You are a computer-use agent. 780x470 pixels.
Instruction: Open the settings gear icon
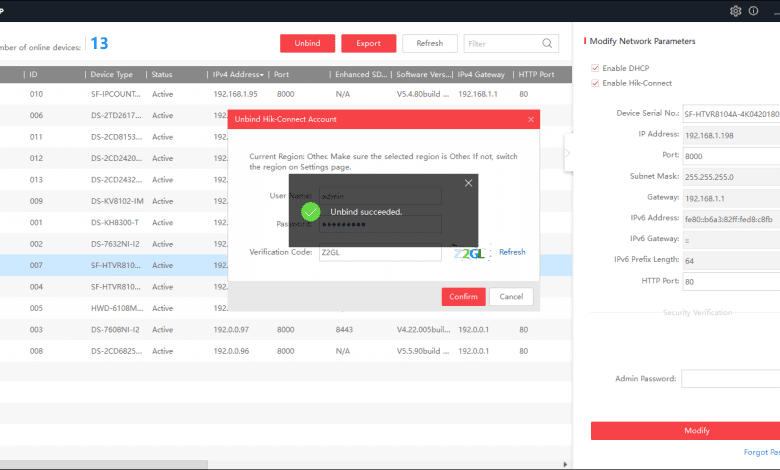click(735, 11)
